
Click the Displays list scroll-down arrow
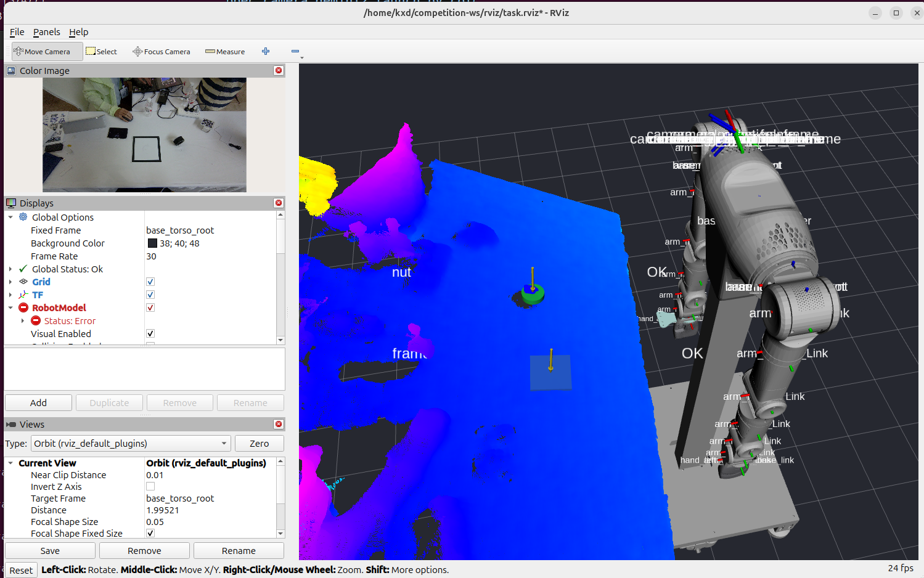[x=280, y=340]
